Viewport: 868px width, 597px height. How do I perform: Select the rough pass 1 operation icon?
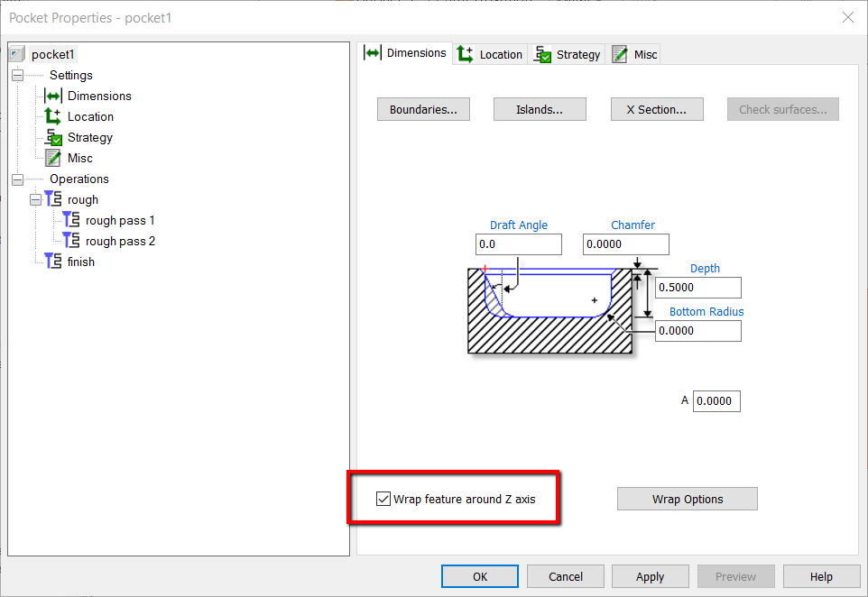click(71, 220)
